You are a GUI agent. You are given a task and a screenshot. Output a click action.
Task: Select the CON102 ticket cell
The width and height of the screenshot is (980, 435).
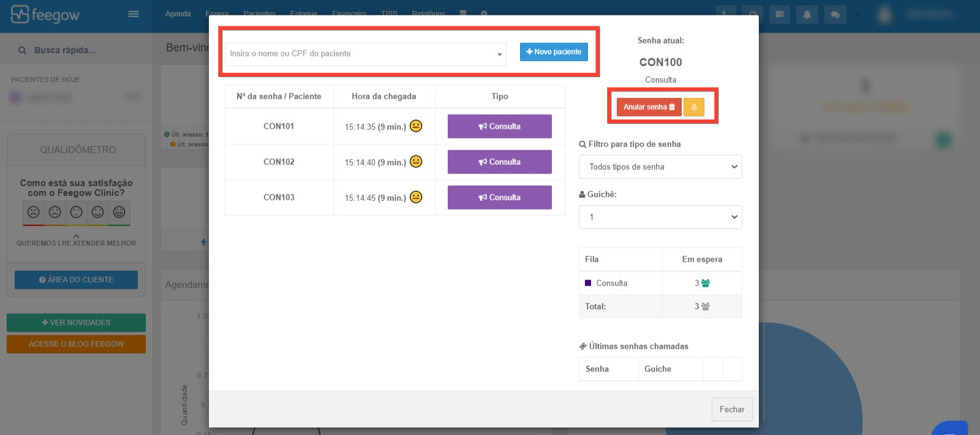[x=279, y=162]
